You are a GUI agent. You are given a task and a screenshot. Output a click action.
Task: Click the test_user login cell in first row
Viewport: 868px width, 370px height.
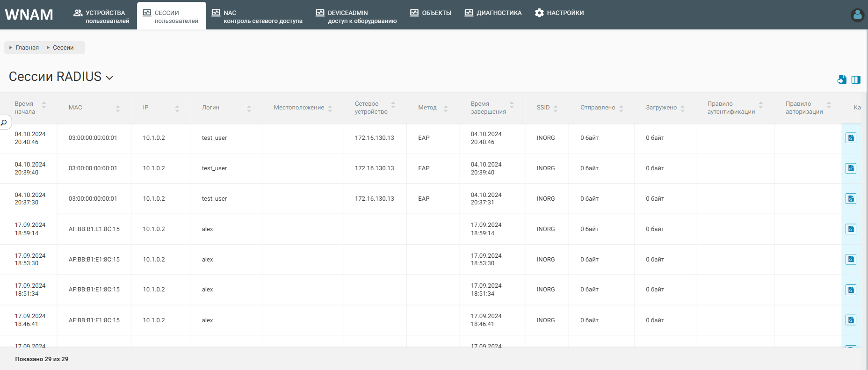tap(214, 138)
